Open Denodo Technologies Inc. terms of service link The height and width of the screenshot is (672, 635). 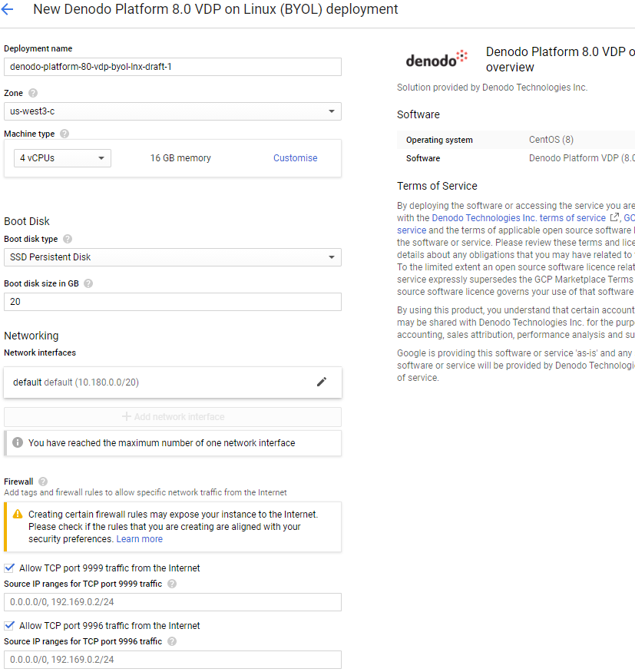coord(518,217)
